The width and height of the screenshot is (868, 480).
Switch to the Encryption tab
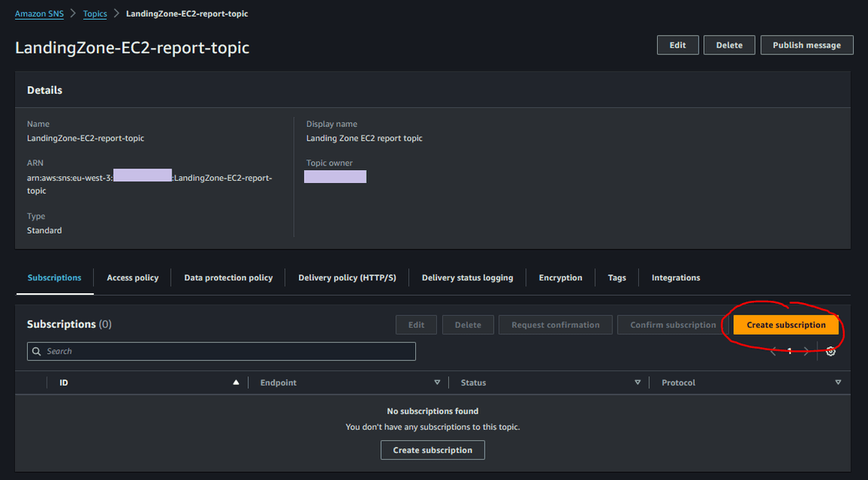pyautogui.click(x=560, y=277)
